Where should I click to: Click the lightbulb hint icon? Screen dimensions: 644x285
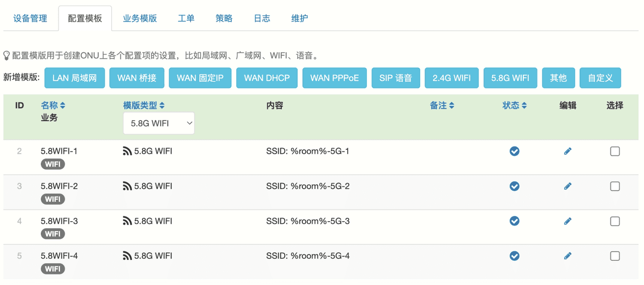tap(7, 56)
